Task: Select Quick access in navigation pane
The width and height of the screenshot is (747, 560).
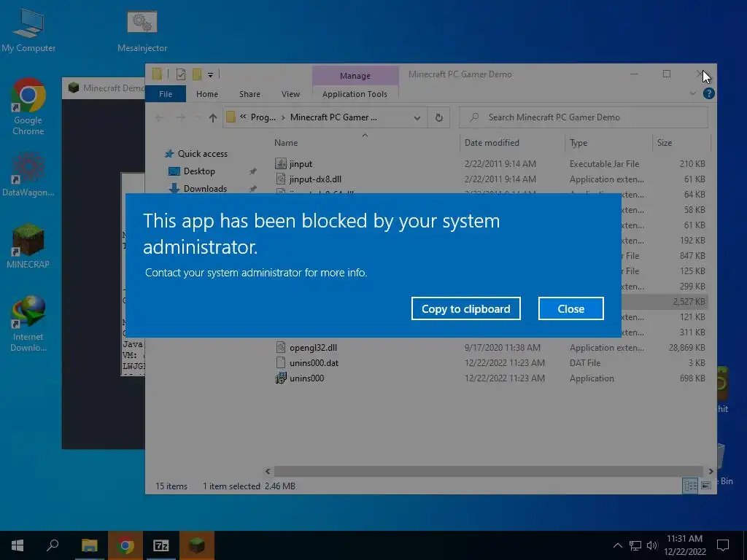Action: [x=203, y=153]
